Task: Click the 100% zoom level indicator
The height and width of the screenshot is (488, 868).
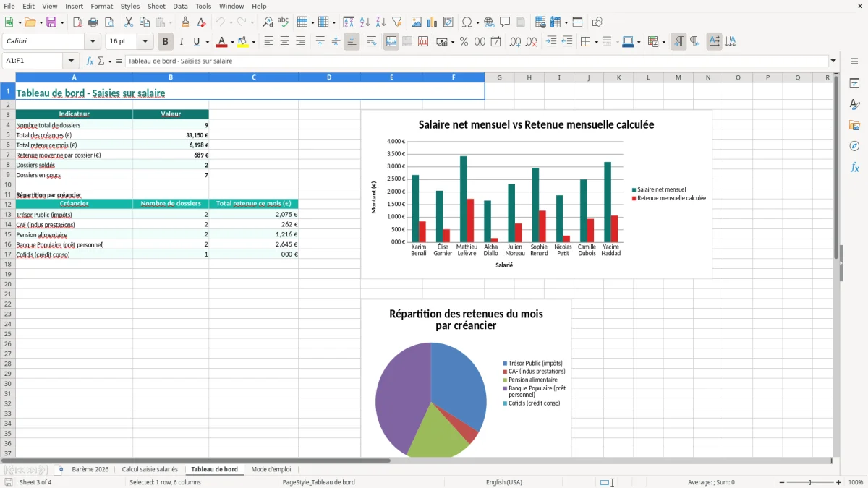Action: [x=856, y=482]
